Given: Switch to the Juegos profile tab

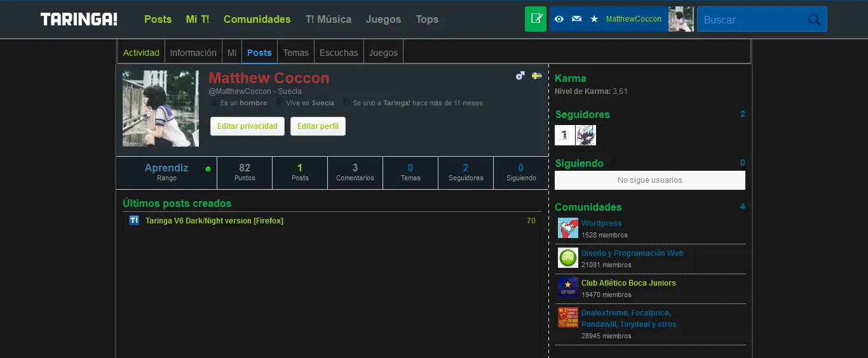Looking at the screenshot, I should coord(383,53).
